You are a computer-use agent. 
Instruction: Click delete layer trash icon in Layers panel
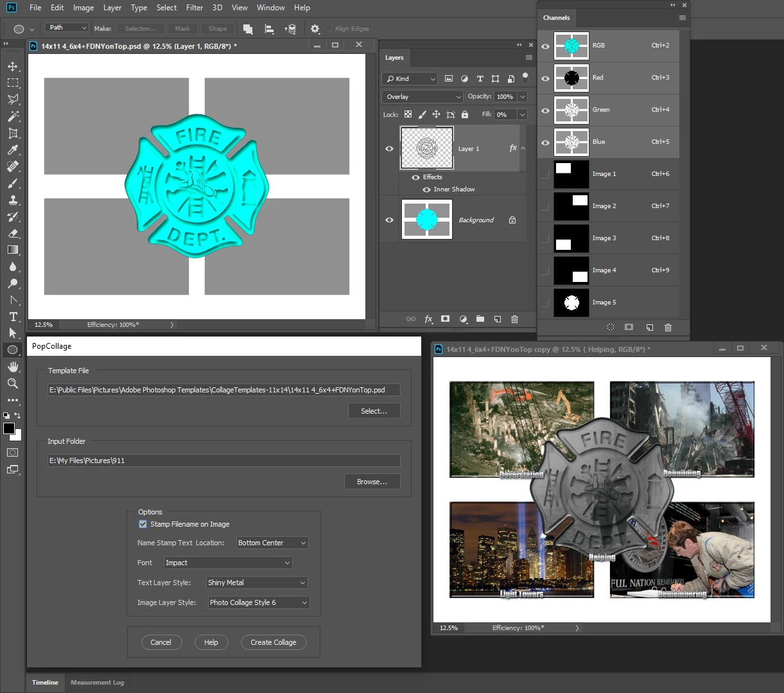click(x=514, y=319)
